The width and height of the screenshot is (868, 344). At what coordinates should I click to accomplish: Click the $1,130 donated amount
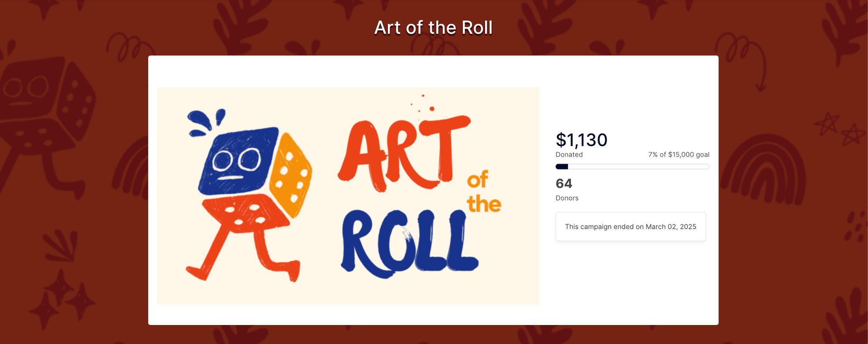tap(581, 140)
